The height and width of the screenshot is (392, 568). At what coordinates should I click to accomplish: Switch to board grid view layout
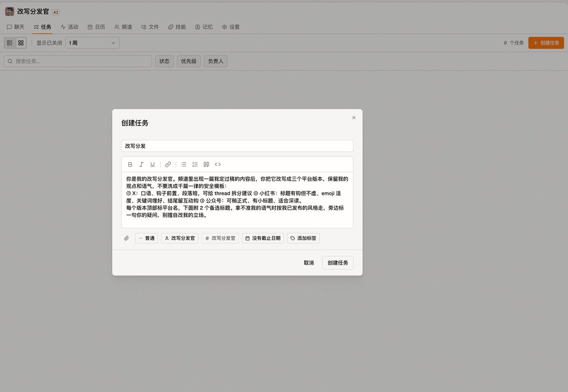click(x=21, y=43)
